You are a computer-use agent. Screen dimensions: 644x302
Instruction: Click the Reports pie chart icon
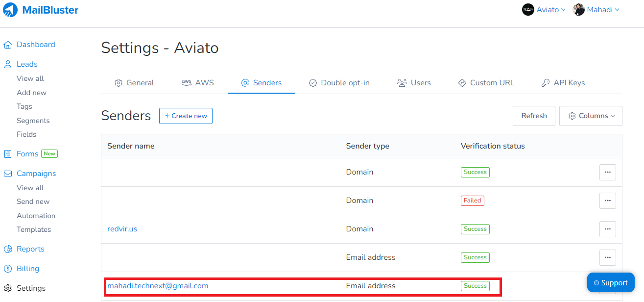click(x=8, y=249)
